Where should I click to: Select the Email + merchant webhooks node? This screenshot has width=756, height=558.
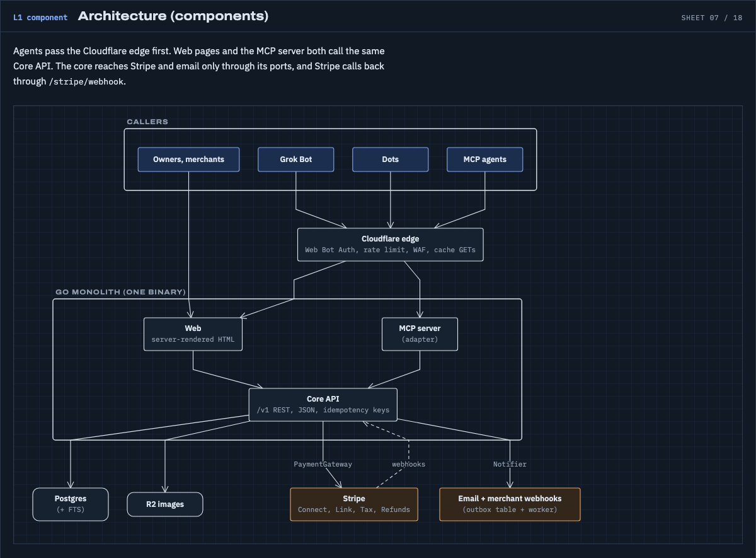510,504
